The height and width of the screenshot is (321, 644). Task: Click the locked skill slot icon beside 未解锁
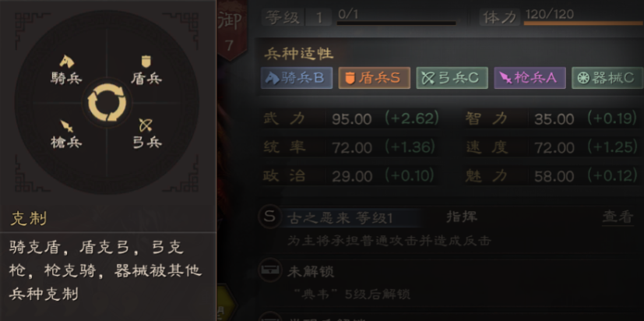(269, 270)
